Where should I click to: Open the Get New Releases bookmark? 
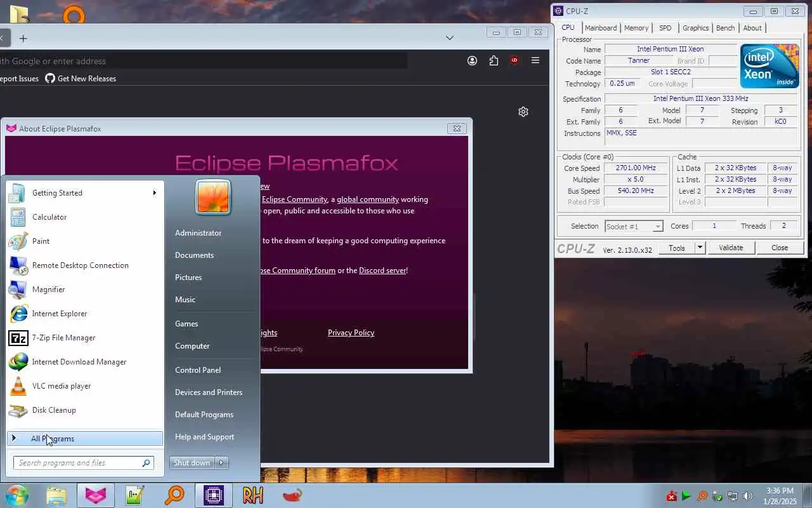click(x=81, y=79)
